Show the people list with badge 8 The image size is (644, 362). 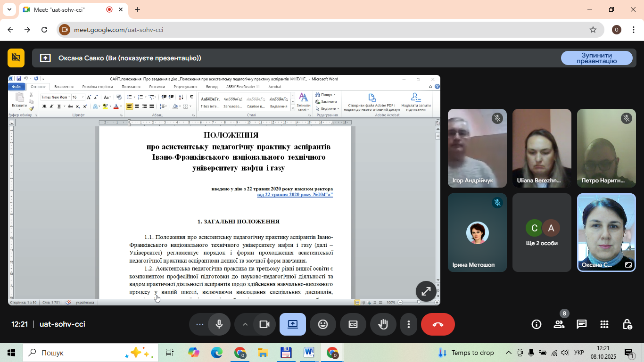click(x=559, y=324)
